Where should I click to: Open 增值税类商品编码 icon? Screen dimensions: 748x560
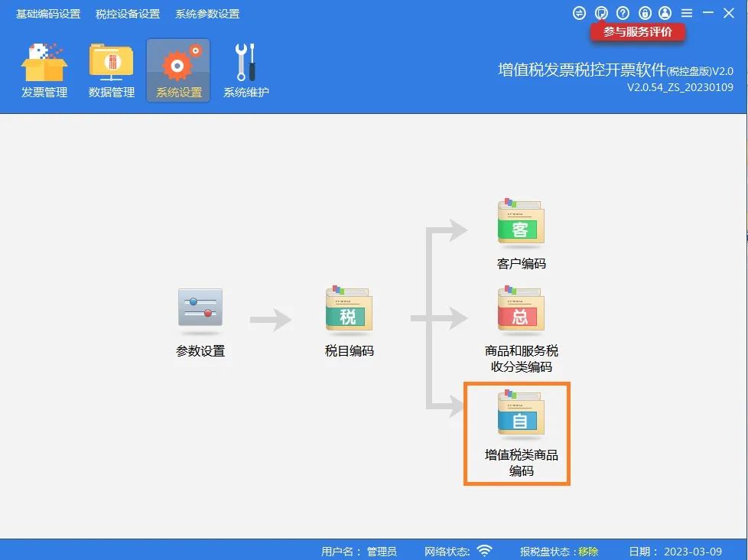[x=521, y=413]
